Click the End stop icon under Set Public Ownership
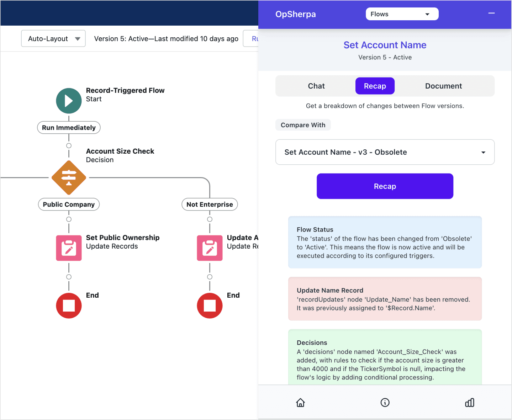Image resolution: width=512 pixels, height=420 pixels. tap(69, 305)
